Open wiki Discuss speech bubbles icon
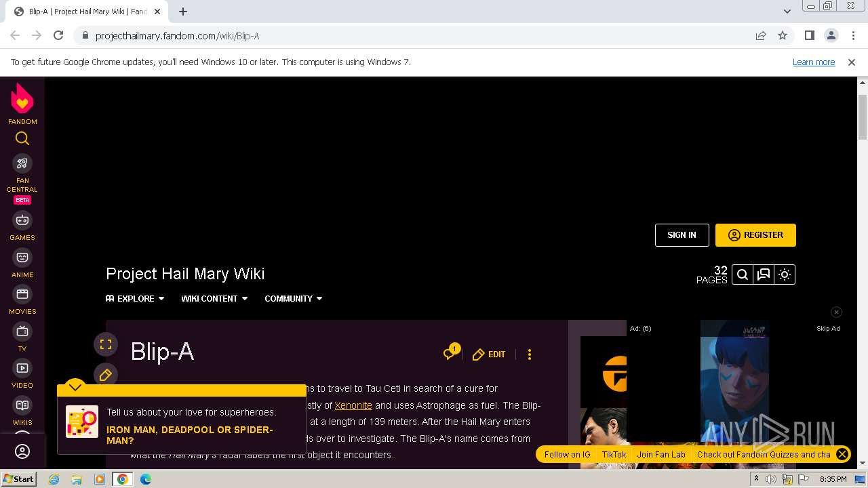 click(x=764, y=274)
